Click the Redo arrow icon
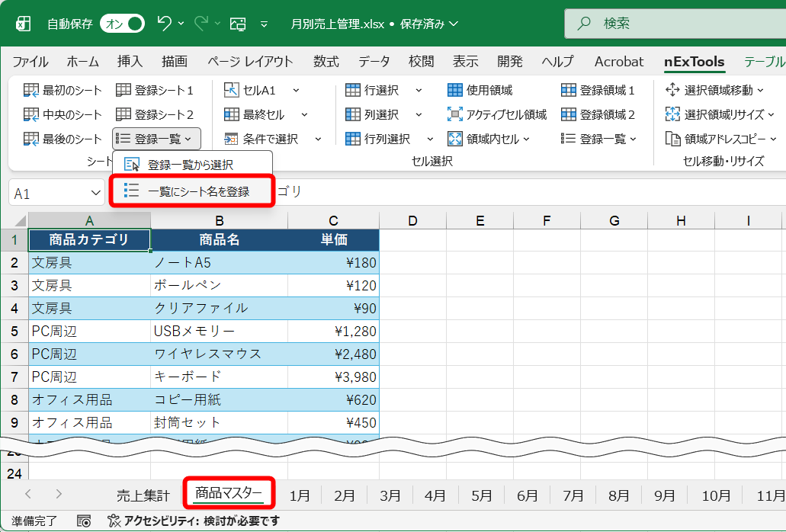The height and width of the screenshot is (532, 786). pyautogui.click(x=201, y=23)
